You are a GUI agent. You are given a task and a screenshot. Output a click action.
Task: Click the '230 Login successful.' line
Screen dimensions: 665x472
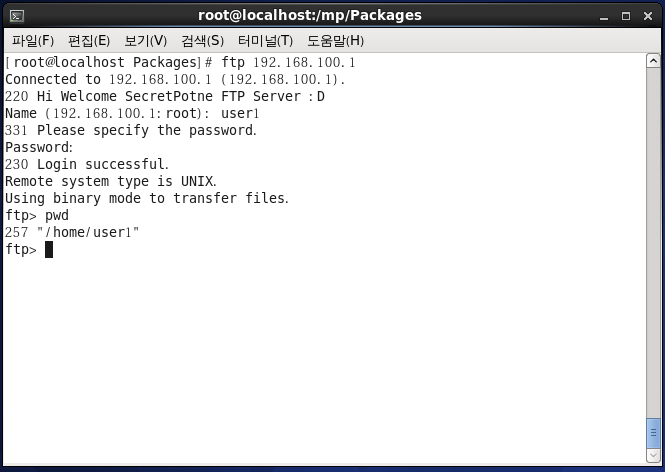87,164
